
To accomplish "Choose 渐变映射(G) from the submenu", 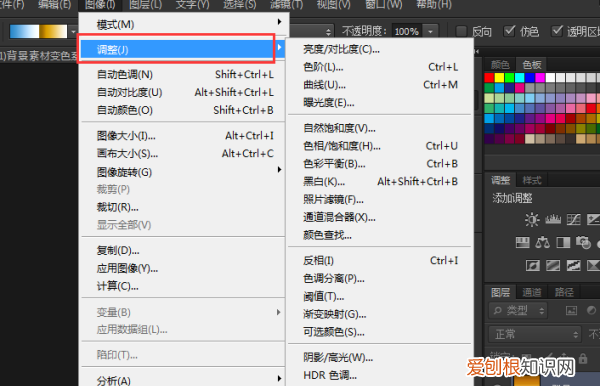I will click(x=380, y=314).
